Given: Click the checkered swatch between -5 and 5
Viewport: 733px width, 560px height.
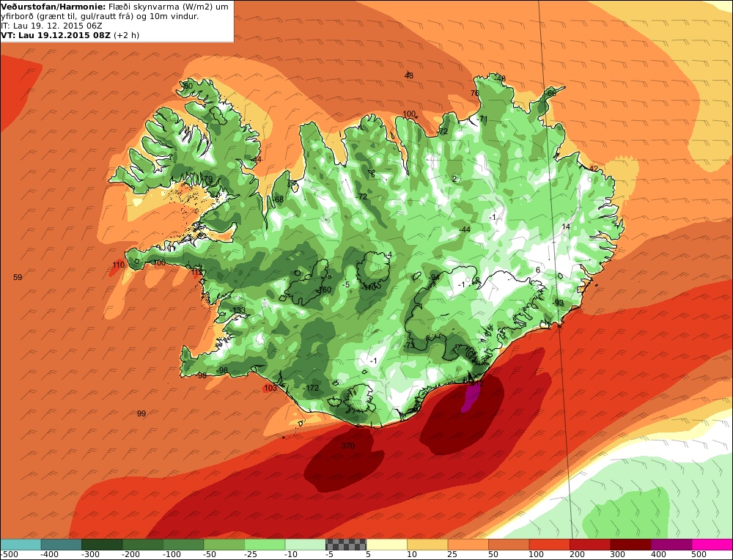Looking at the screenshot, I should (x=346, y=544).
